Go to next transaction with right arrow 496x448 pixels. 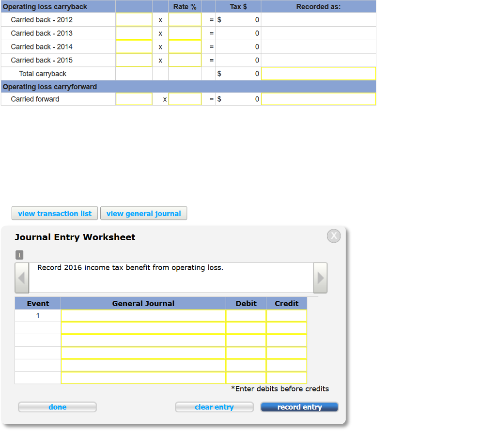(321, 278)
